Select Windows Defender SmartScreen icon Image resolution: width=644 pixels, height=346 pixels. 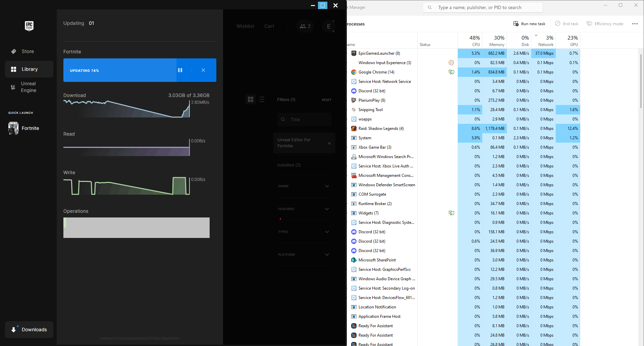(354, 185)
